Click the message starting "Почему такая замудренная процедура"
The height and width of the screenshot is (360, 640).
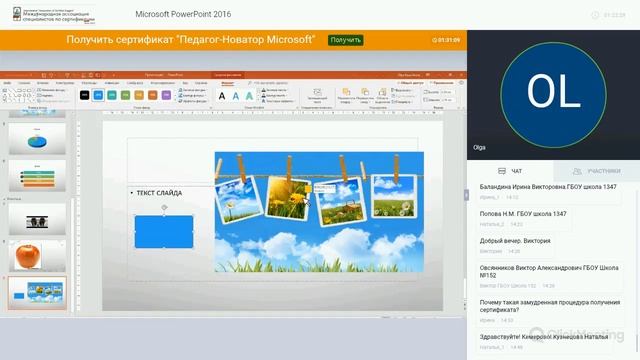tap(550, 306)
